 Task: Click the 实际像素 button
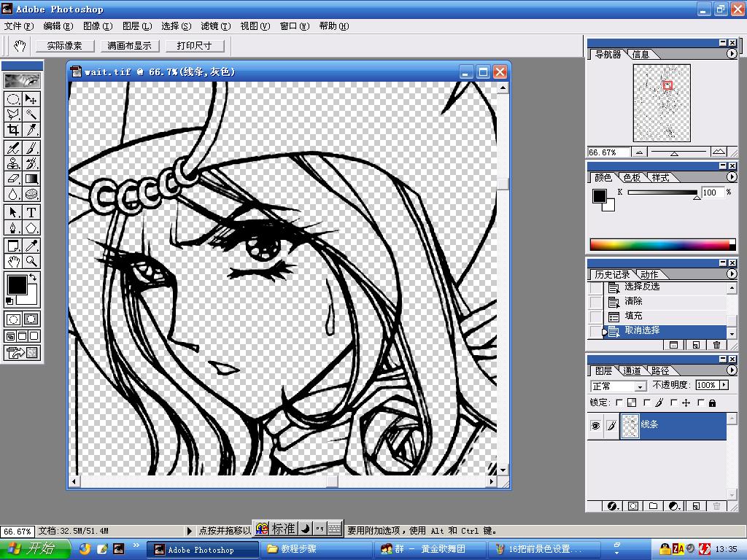(64, 46)
